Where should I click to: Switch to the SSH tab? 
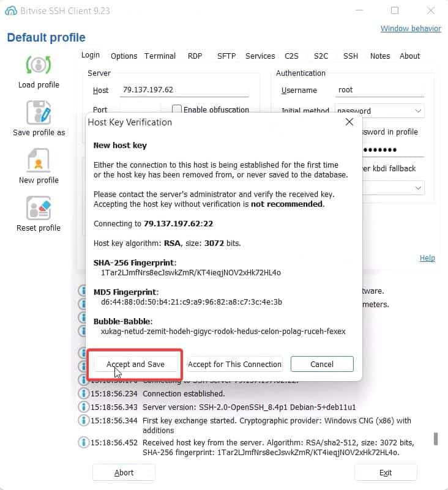pyautogui.click(x=351, y=56)
